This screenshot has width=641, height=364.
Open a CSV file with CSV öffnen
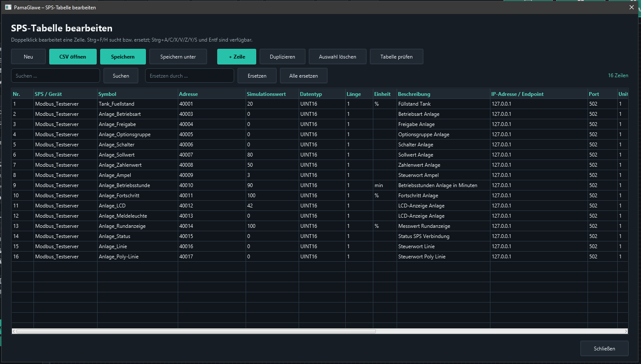coord(73,56)
